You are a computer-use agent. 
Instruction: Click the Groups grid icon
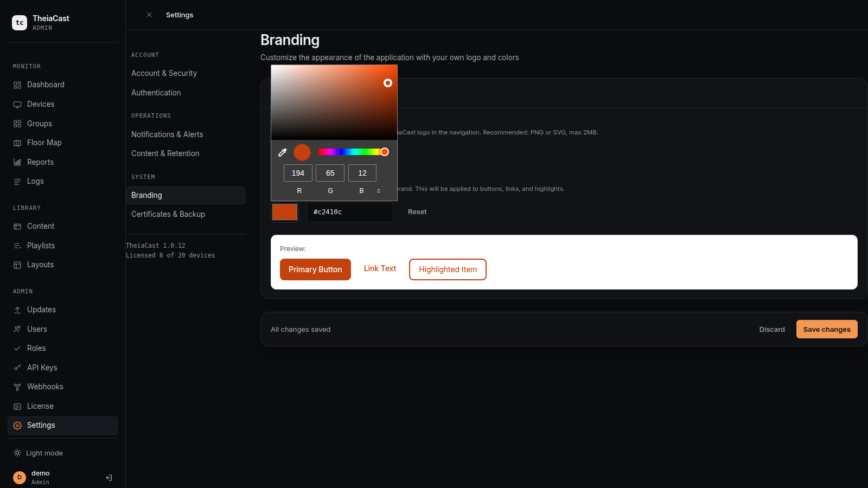(17, 124)
